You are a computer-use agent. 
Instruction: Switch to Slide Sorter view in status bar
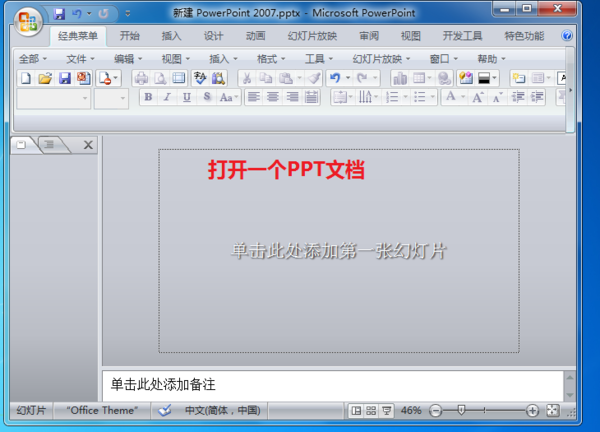371,411
